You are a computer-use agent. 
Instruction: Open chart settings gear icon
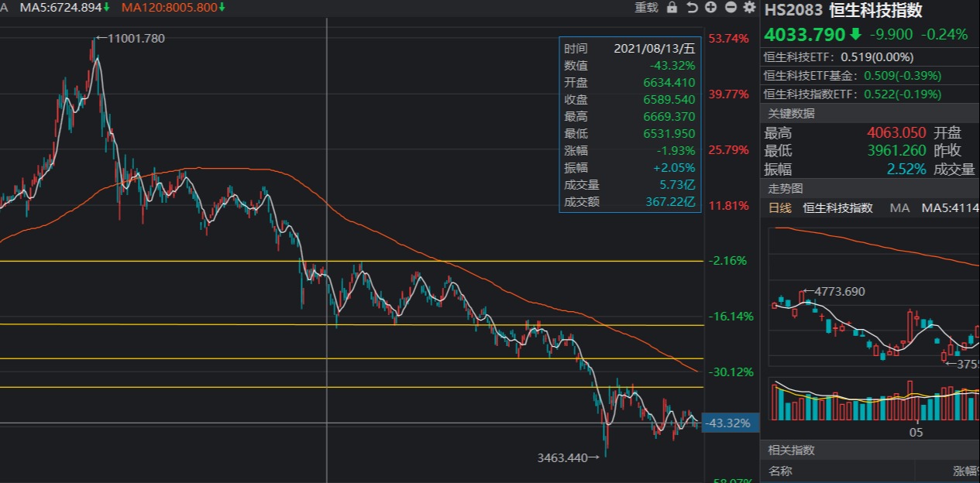[749, 7]
